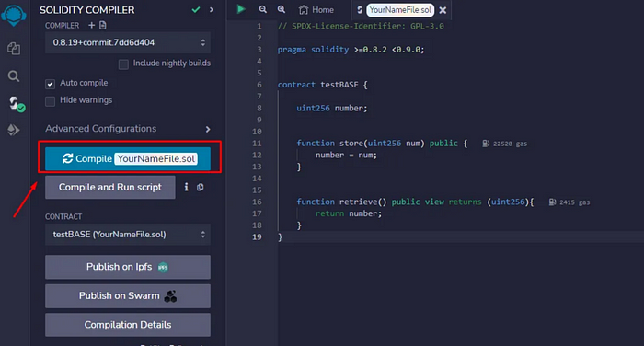Click the COMPILER section label
Viewport: 644px width, 346px height.
tap(62, 26)
